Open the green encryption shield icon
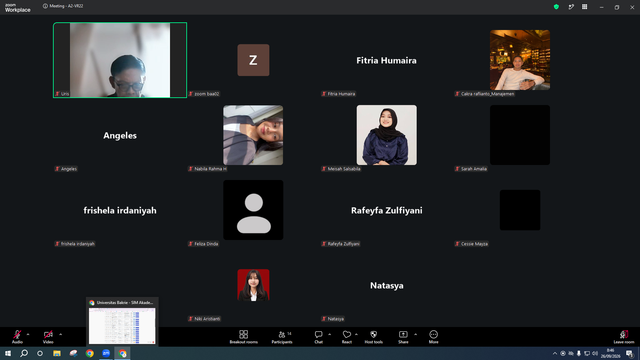The width and height of the screenshot is (640, 360). click(556, 7)
